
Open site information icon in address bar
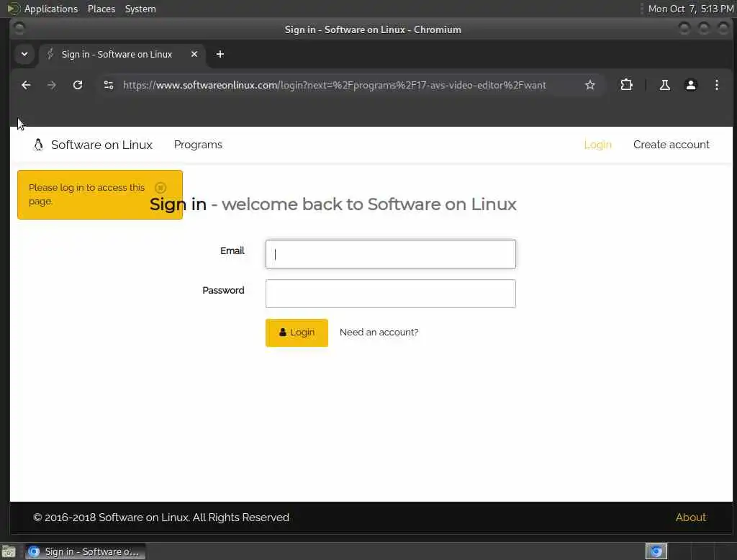[x=109, y=85]
